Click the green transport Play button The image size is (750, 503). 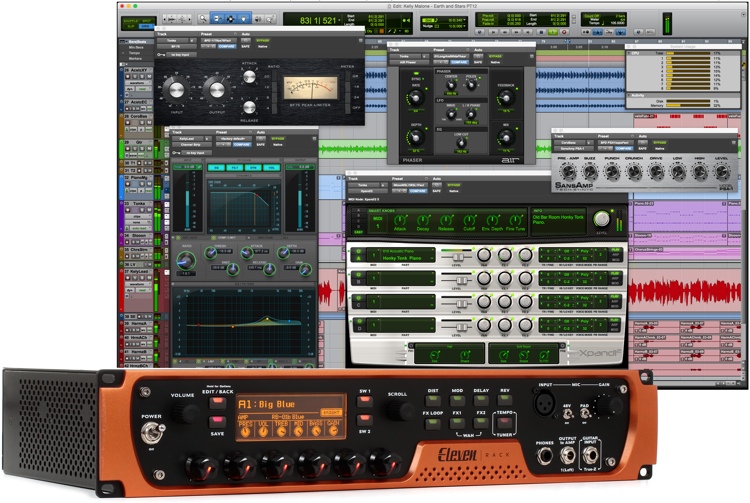click(x=553, y=32)
